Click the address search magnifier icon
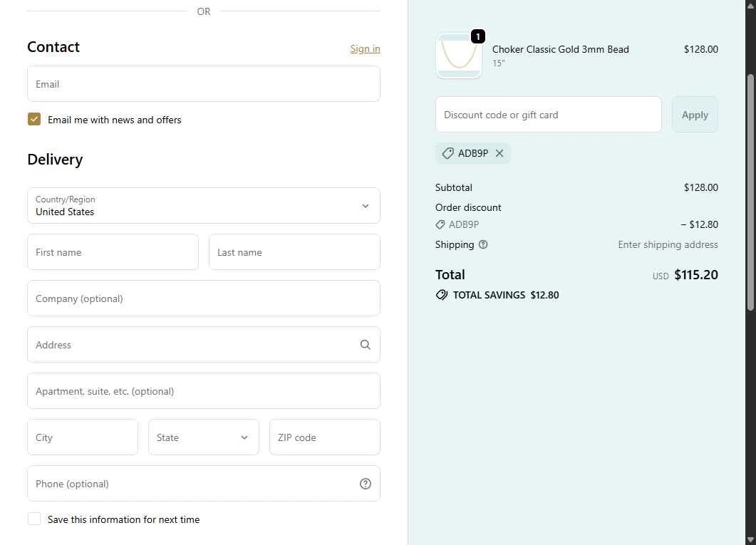Screen dimensions: 756x545 click(366, 345)
